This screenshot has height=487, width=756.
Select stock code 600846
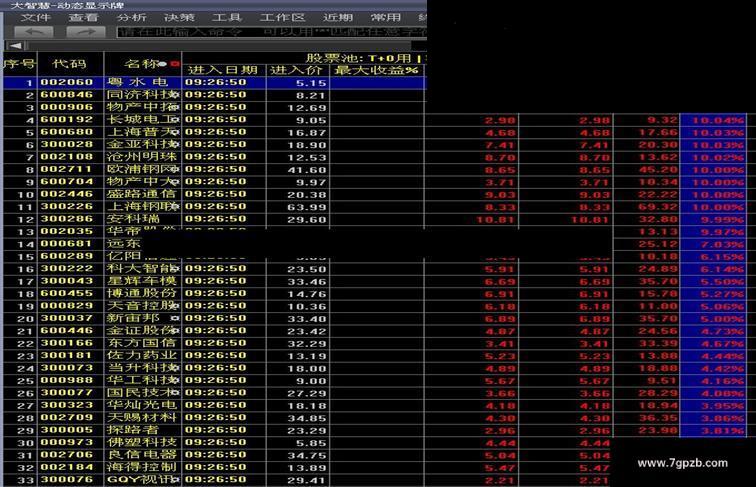click(67, 95)
